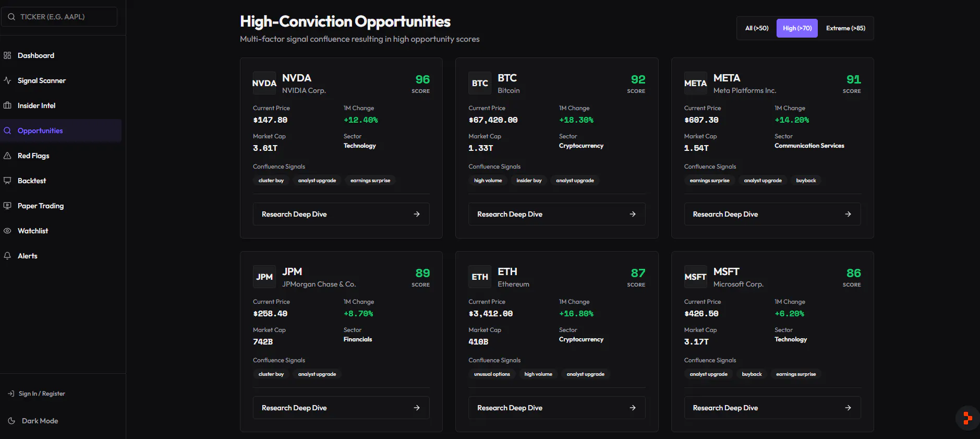The image size is (980, 439).
Task: Click the arrow on ETH Research Deep Dive
Action: (x=633, y=408)
